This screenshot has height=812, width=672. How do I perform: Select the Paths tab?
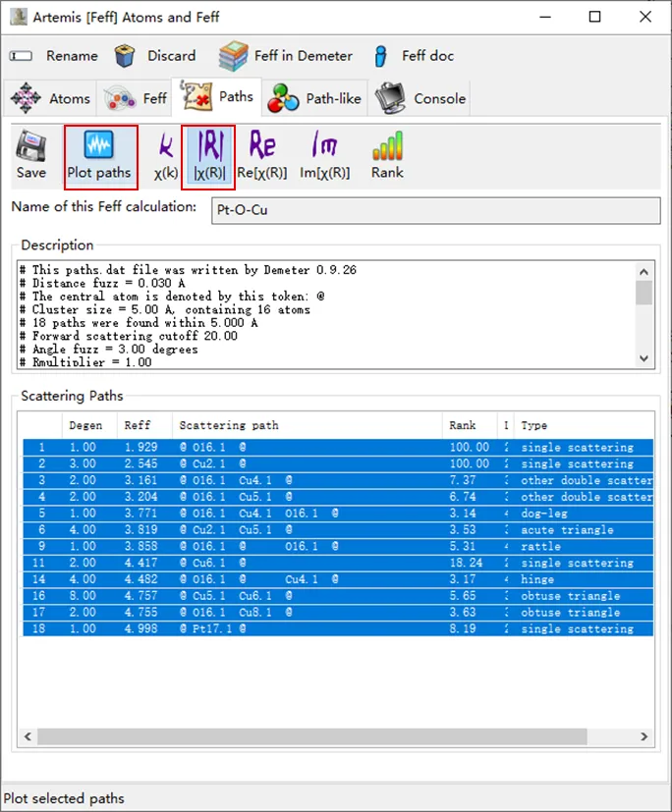(217, 96)
